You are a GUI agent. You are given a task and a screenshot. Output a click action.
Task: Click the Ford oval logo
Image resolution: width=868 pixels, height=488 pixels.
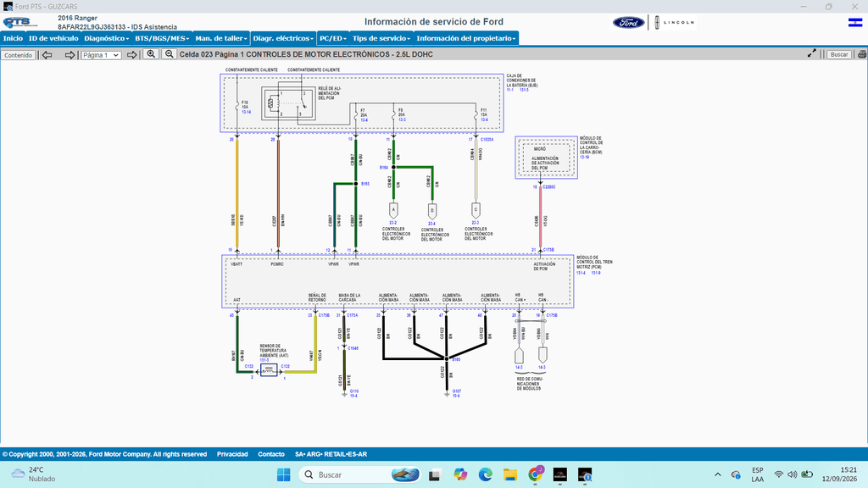click(x=628, y=23)
